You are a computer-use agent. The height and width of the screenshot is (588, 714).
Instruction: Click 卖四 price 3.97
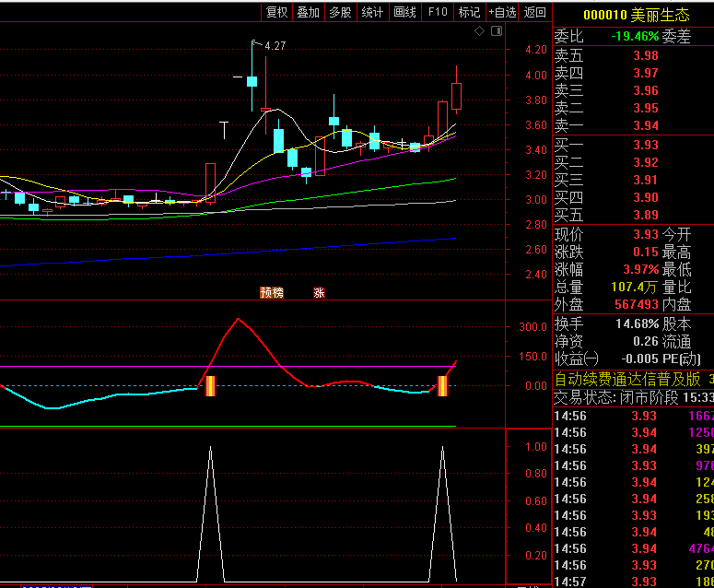click(x=646, y=73)
